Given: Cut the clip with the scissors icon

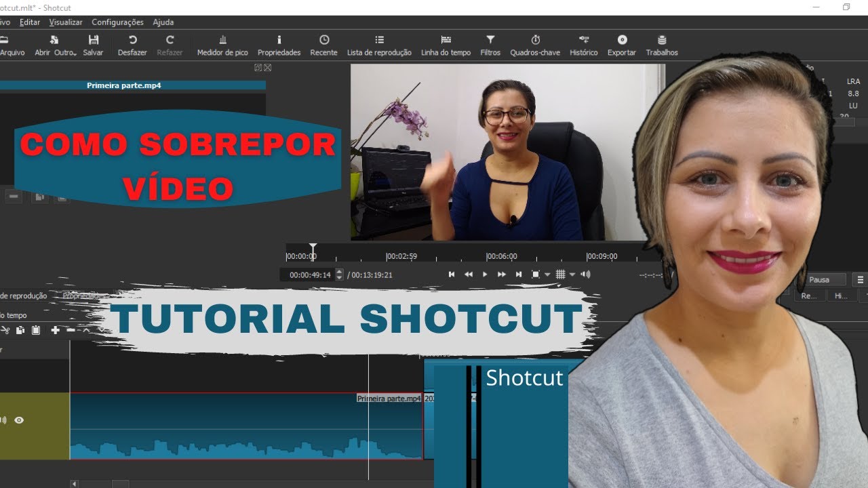Looking at the screenshot, I should pos(5,330).
